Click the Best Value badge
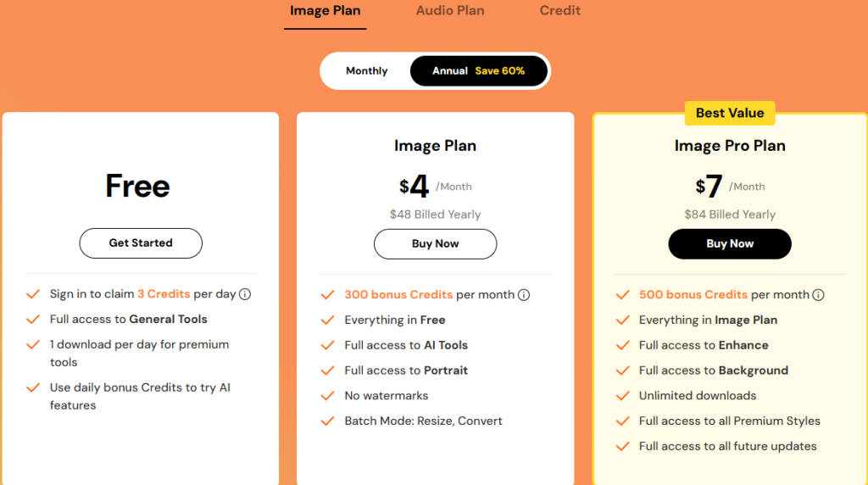Image resolution: width=868 pixels, height=485 pixels. 730,113
